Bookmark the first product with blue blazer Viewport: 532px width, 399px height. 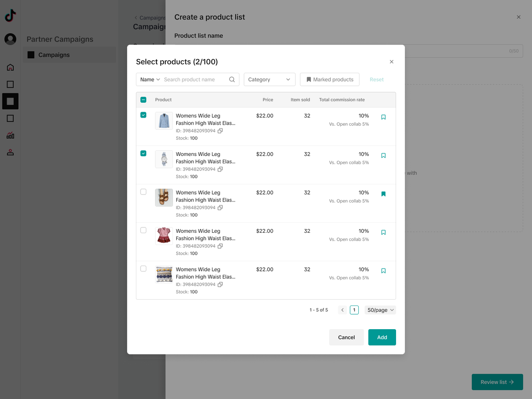[x=383, y=117]
